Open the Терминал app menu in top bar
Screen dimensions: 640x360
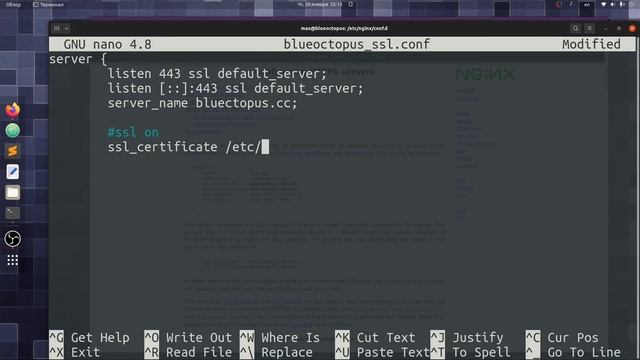(49, 4)
